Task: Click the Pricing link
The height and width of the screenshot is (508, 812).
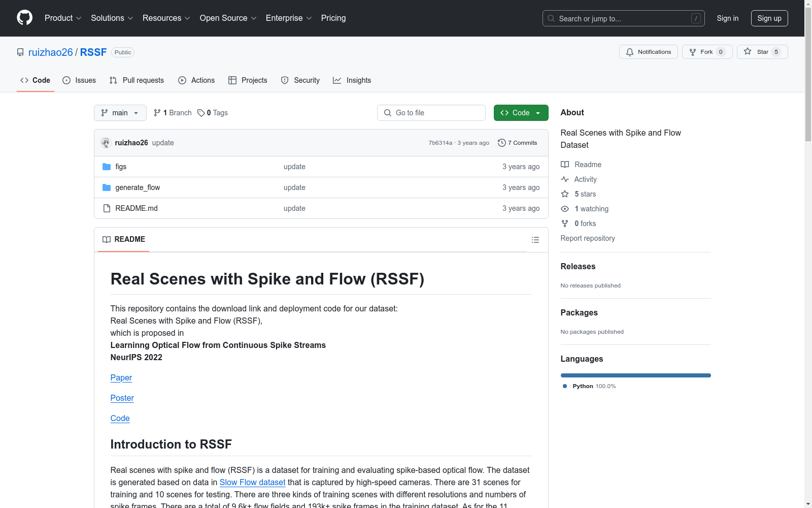Action: click(333, 18)
